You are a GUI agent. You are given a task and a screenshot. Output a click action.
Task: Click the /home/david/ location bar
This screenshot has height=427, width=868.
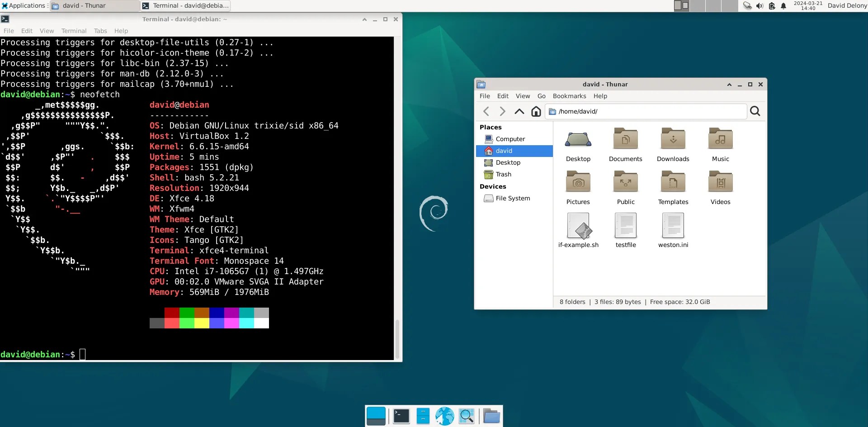646,111
